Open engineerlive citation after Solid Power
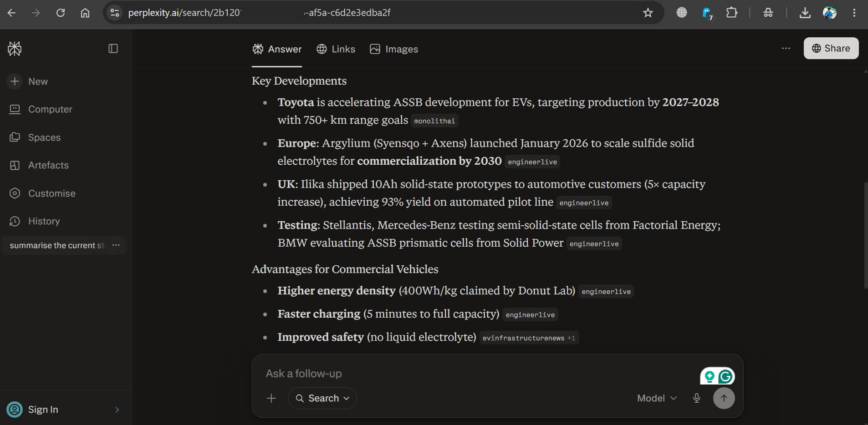Viewport: 868px width, 425px height. (x=594, y=244)
